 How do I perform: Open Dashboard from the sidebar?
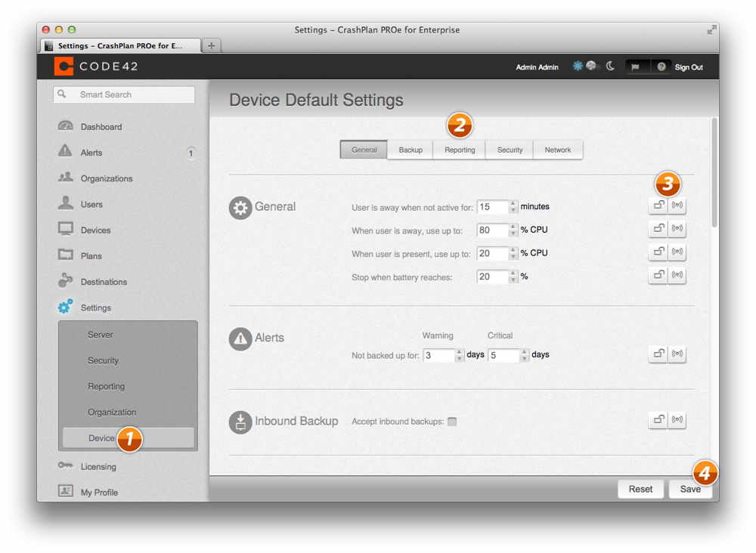point(101,127)
